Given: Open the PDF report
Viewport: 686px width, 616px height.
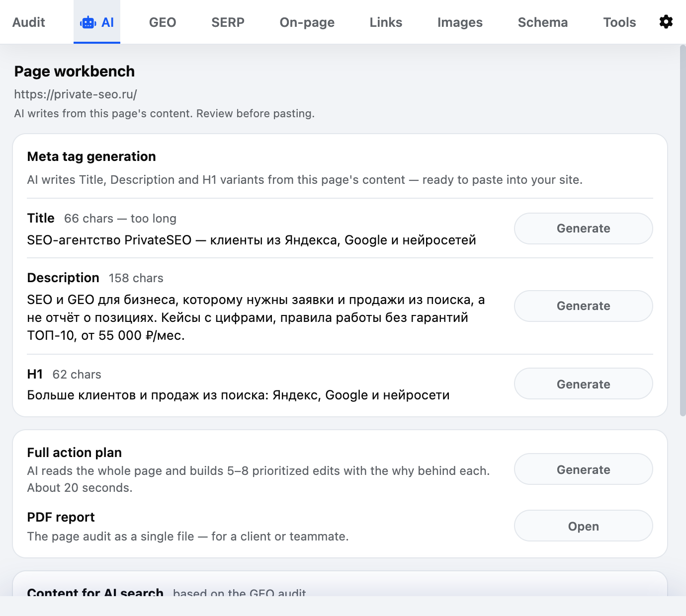Looking at the screenshot, I should point(583,526).
